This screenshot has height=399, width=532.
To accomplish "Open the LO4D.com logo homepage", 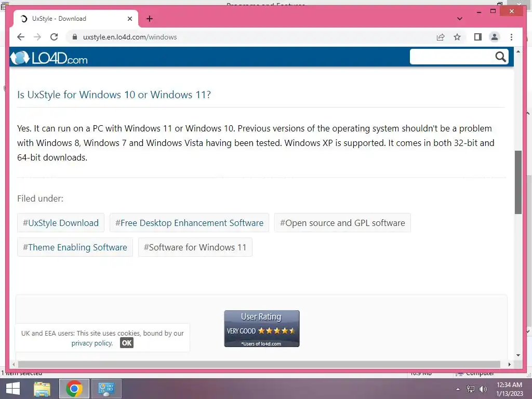I will 49,58.
